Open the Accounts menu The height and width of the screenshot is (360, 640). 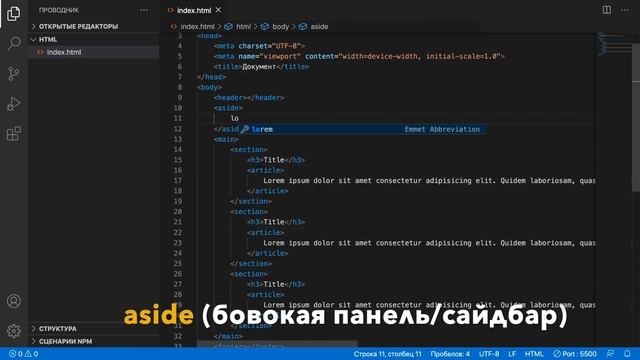pyautogui.click(x=13, y=301)
